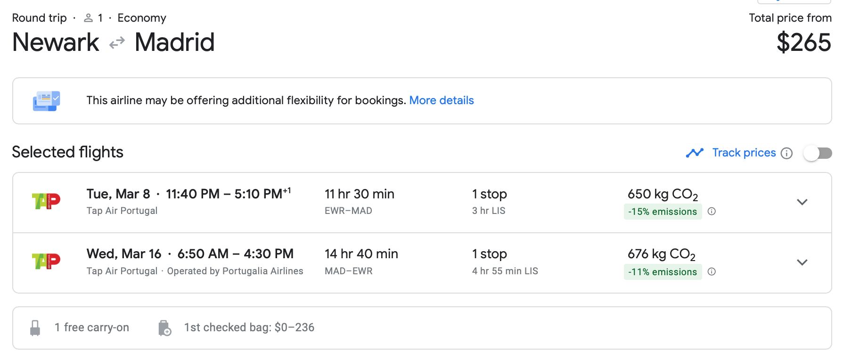Screen dimensions: 868x360
Task: Expand the Wed, Mar 16 flight details
Action: click(802, 262)
